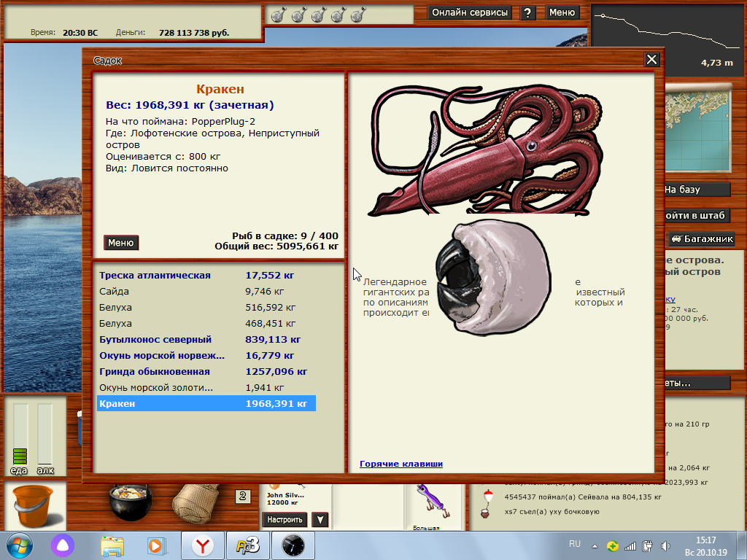747x560 pixels.
Task: Click the question mark help icon
Action: [529, 12]
